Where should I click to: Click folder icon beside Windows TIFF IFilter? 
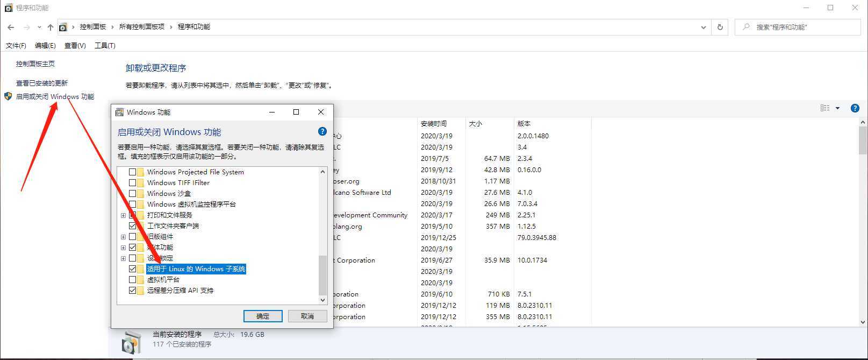140,183
